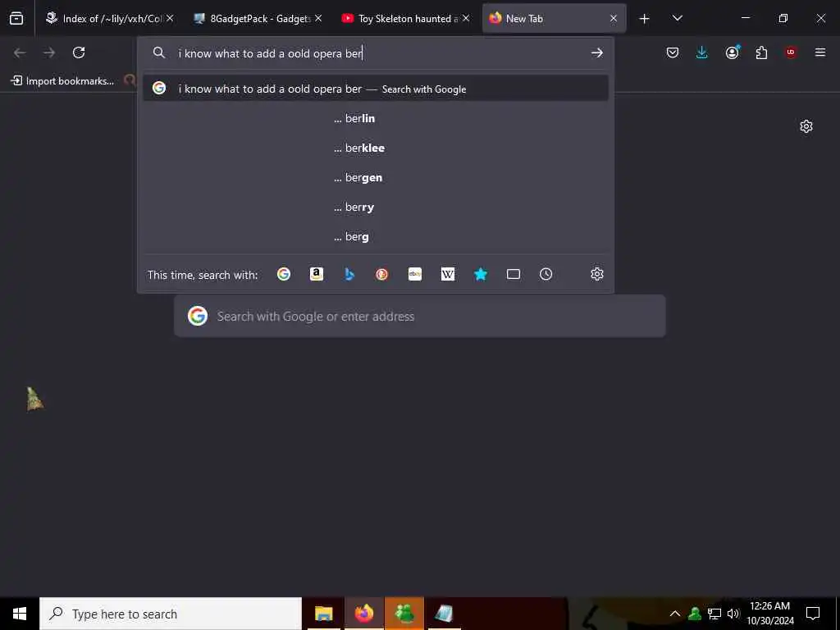
Task: Open File Explorer from taskbar
Action: click(323, 614)
